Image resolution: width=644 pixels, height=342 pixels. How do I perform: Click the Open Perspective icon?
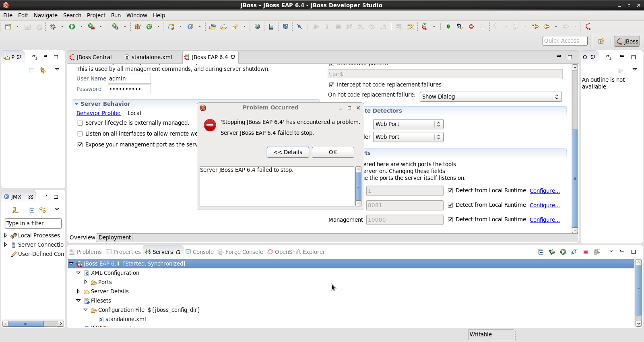click(x=601, y=41)
